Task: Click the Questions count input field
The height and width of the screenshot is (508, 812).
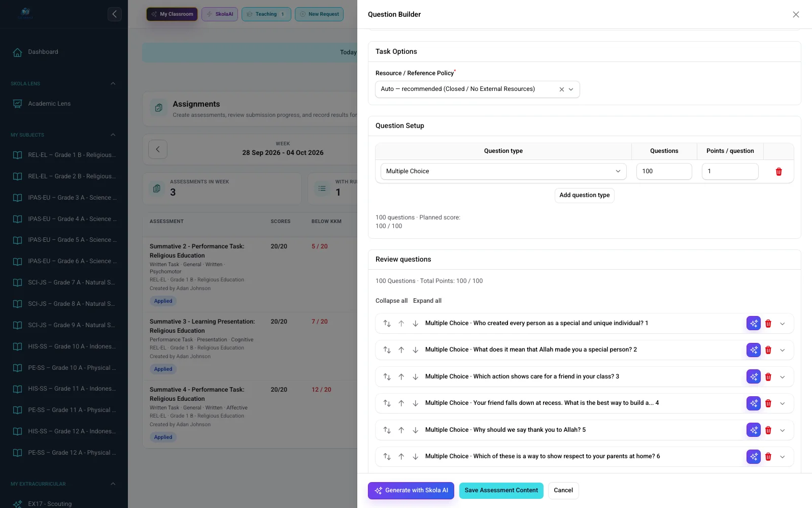Action: (x=664, y=171)
